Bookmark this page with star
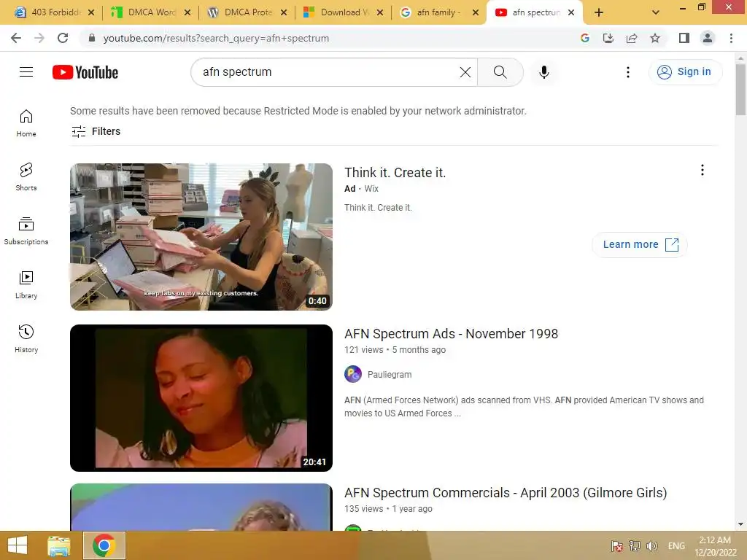This screenshot has height=560, width=747. coord(655,38)
